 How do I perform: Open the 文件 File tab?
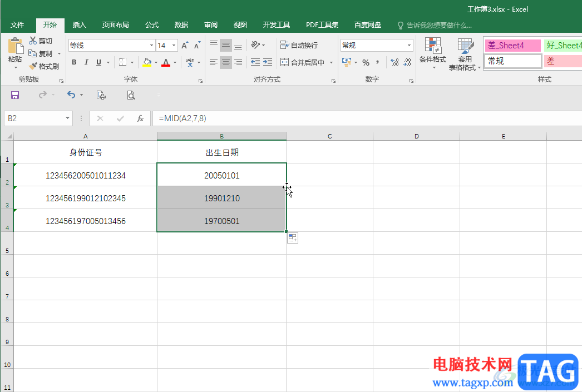[x=17, y=25]
